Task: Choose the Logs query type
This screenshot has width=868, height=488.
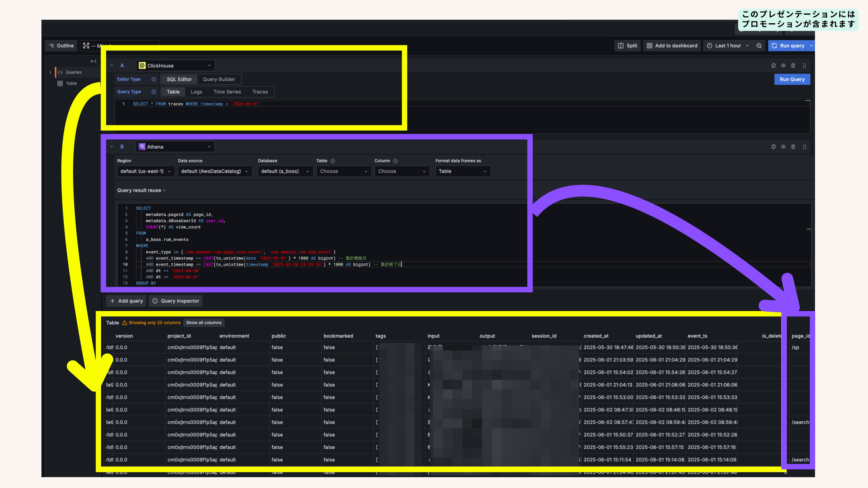Action: (196, 92)
